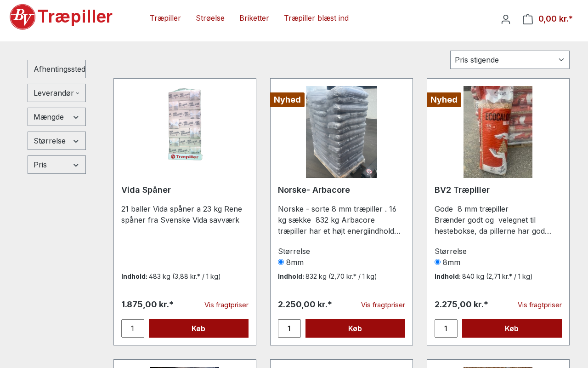This screenshot has height=368, width=588.
Task: Open the Norske- Arbacore pallet image
Action: point(341,132)
